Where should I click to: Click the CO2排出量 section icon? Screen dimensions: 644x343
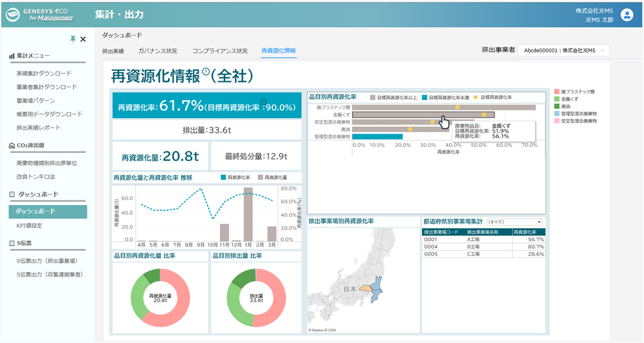[x=12, y=146]
